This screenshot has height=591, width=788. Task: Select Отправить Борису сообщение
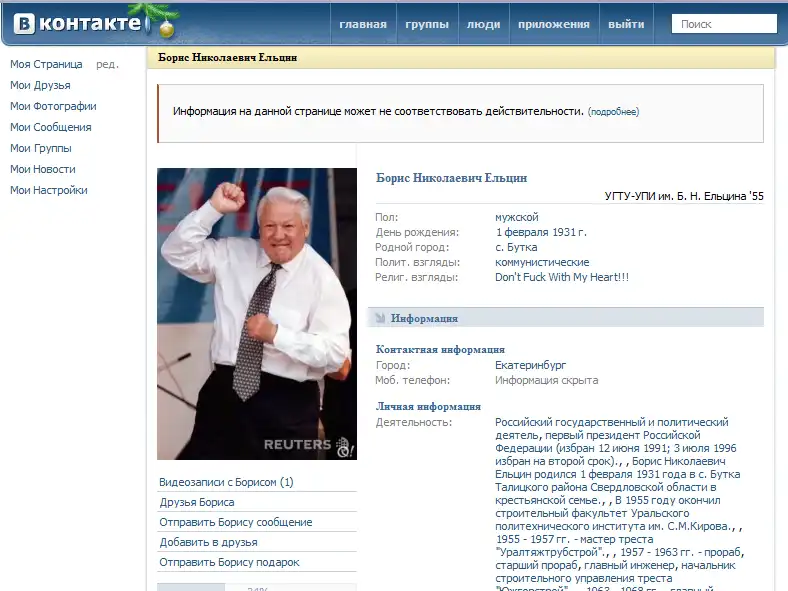[235, 522]
